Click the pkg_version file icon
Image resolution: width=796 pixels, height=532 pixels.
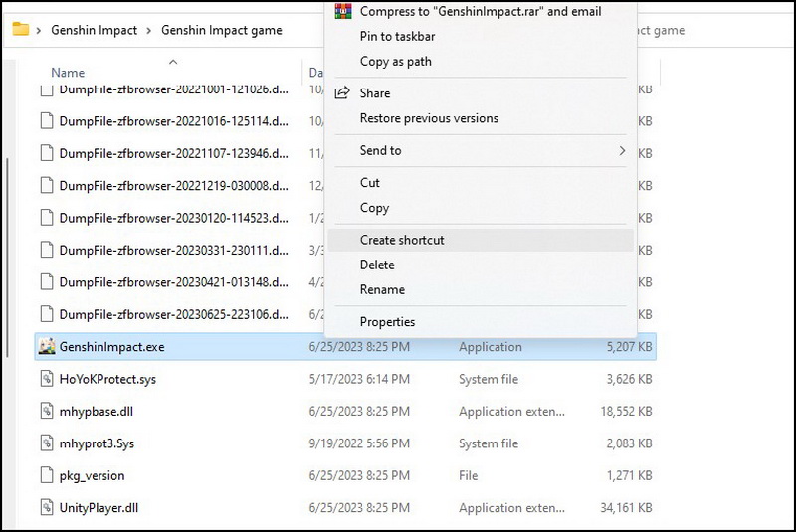(x=47, y=475)
